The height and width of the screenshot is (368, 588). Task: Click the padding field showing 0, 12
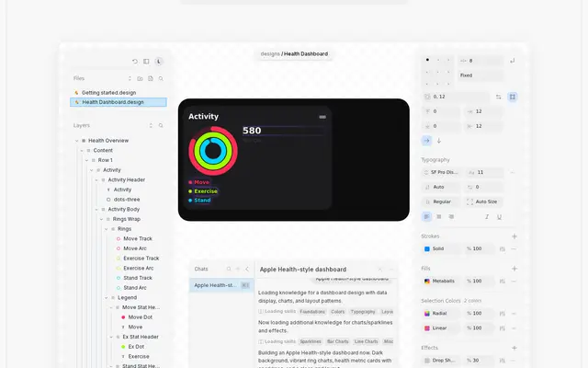click(x=456, y=97)
